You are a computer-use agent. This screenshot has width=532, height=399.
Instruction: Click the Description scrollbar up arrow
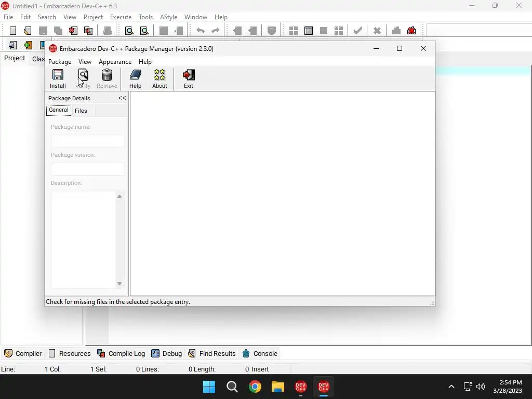[119, 196]
